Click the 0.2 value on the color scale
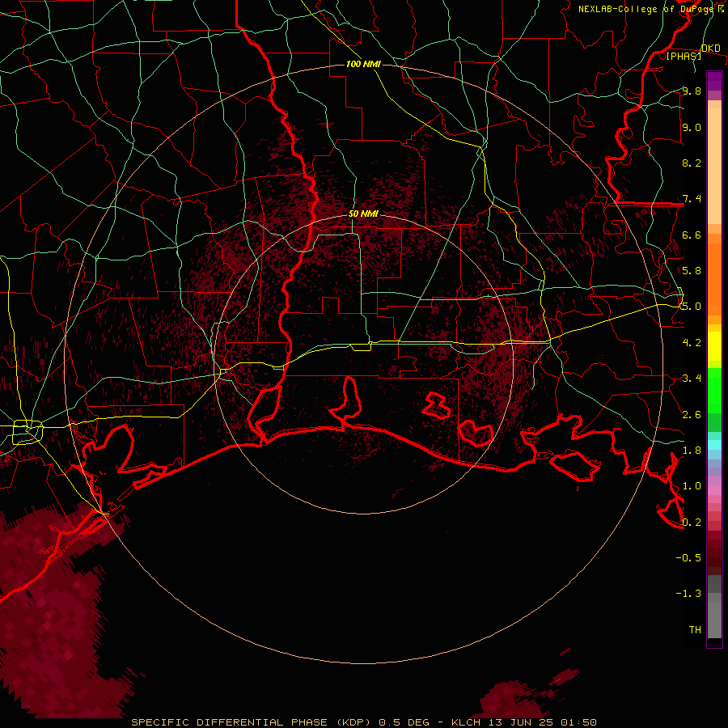The image size is (728, 728). [692, 523]
